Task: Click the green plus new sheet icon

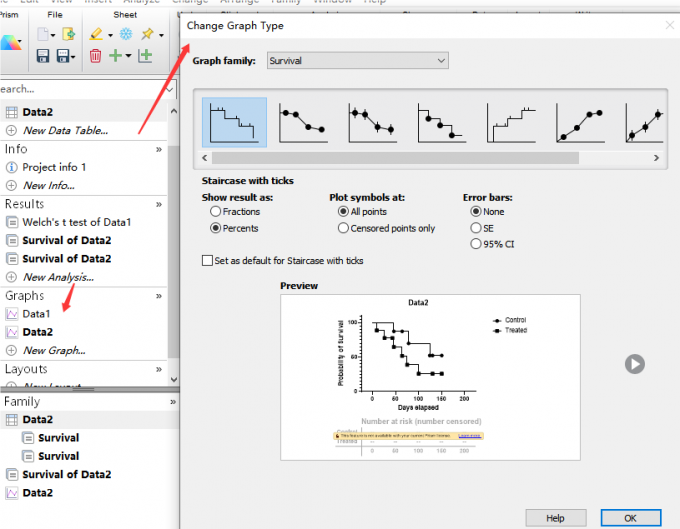Action: [x=115, y=56]
